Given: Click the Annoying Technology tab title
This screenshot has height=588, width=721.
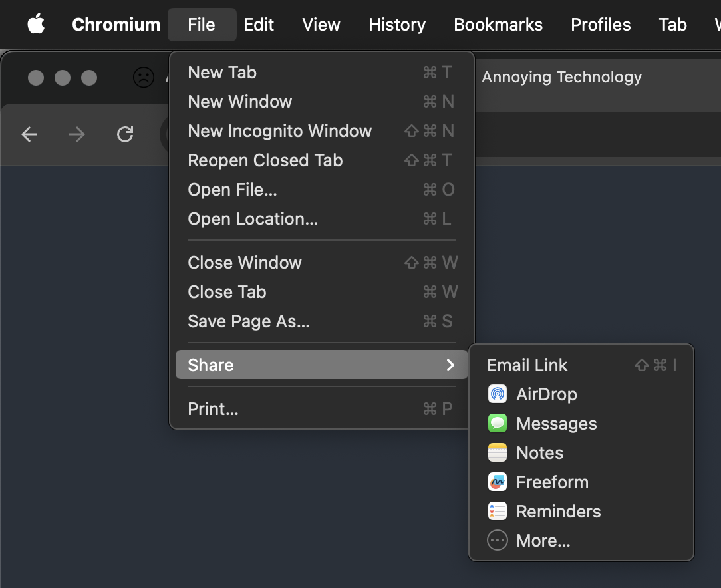Looking at the screenshot, I should (x=561, y=77).
